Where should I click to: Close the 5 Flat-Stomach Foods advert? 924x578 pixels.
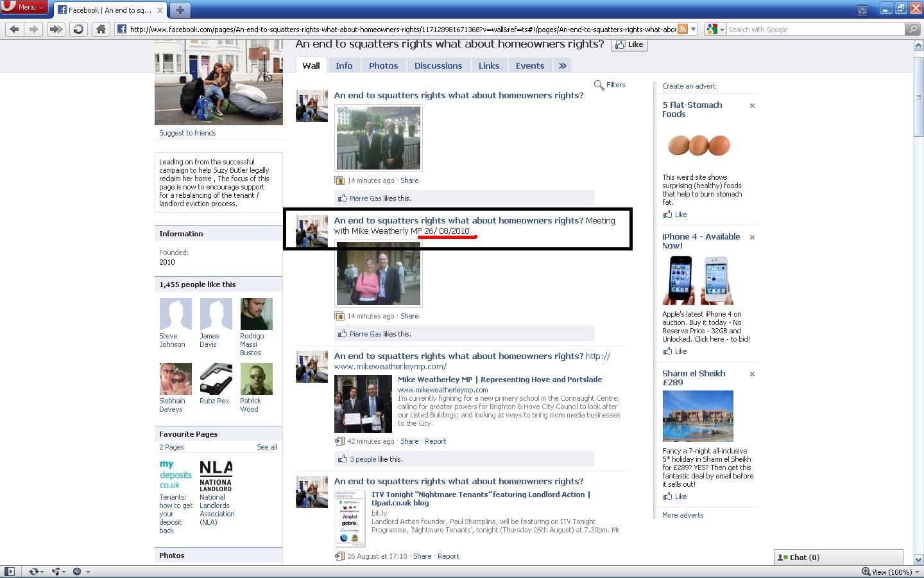point(752,106)
